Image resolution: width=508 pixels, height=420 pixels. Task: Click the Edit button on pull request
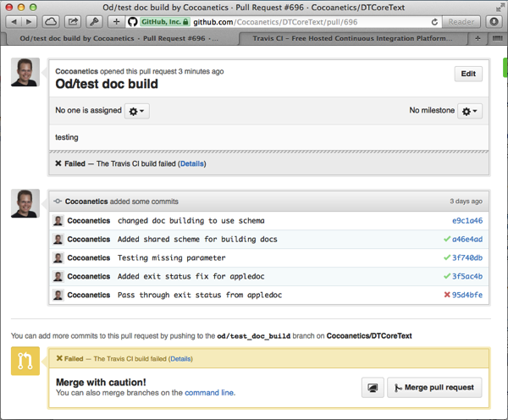pos(468,74)
